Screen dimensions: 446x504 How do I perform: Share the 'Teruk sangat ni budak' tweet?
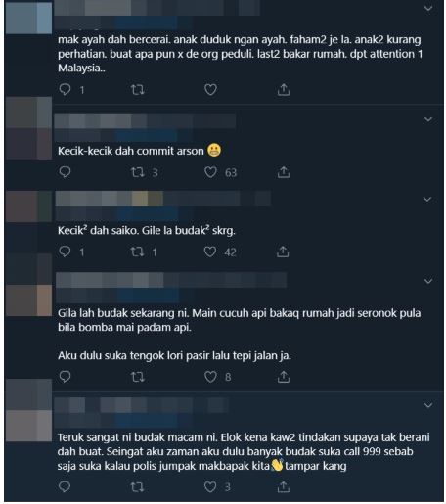283,486
